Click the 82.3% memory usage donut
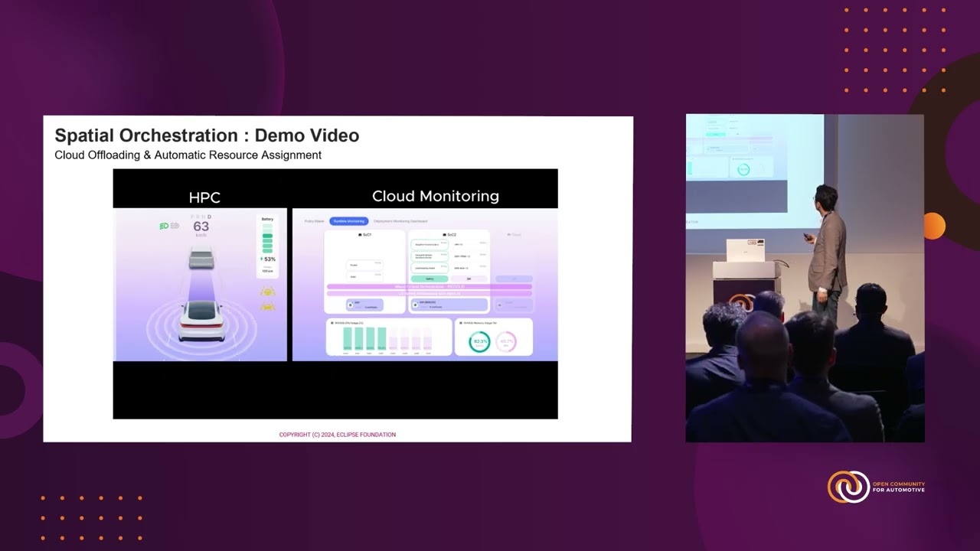Image resolution: width=980 pixels, height=551 pixels. [480, 341]
